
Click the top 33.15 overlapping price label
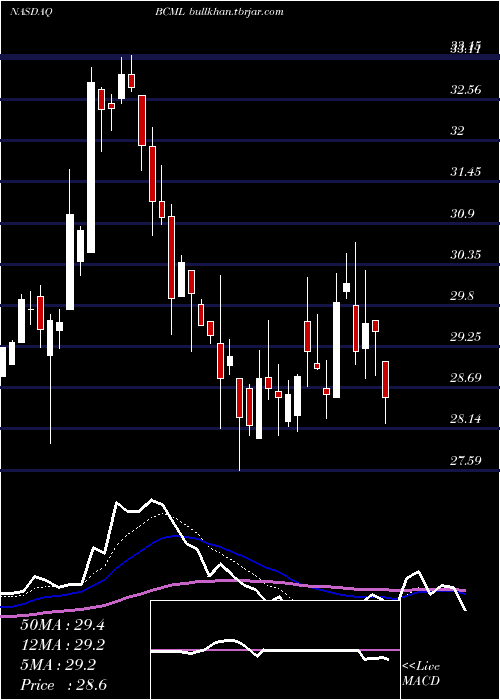coord(466,46)
